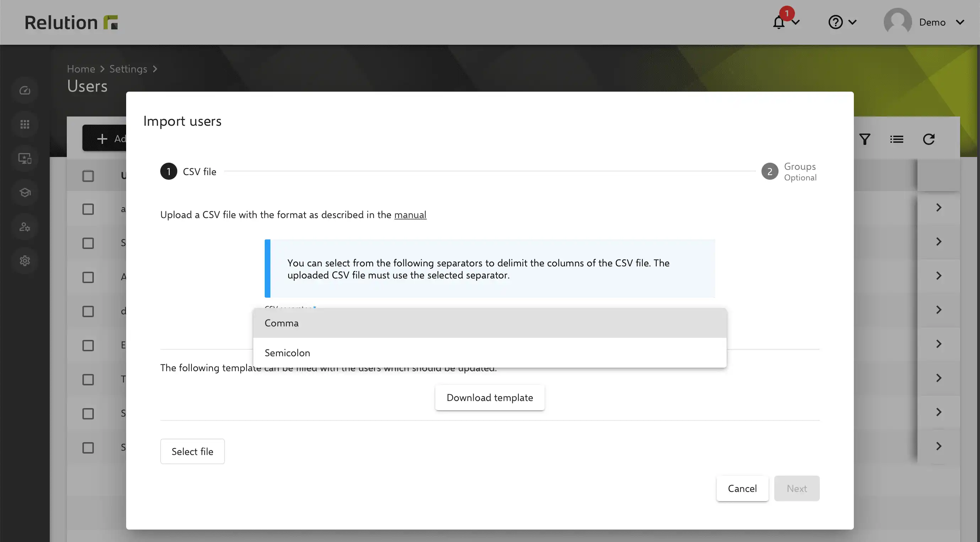Toggle the select-all checkbox in table header
Viewport: 980px width, 542px height.
(88, 176)
